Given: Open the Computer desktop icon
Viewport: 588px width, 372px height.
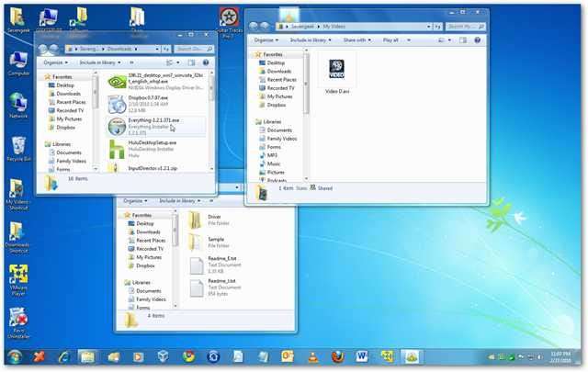Looking at the screenshot, I should (x=18, y=63).
